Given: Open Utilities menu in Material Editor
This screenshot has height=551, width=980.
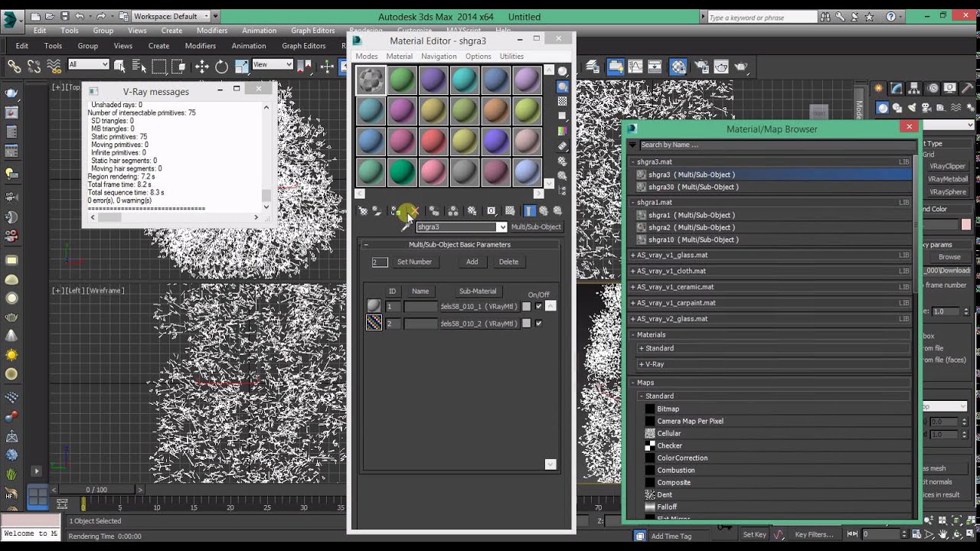Looking at the screenshot, I should click(511, 56).
